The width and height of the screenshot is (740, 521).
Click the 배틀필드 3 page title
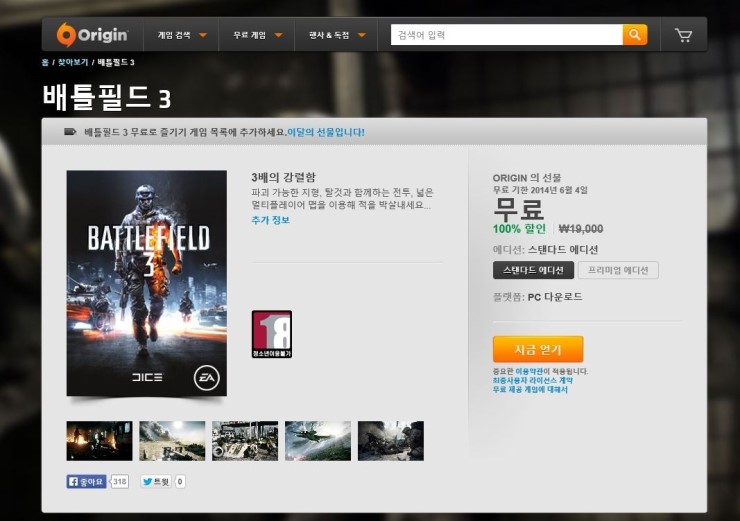click(107, 98)
